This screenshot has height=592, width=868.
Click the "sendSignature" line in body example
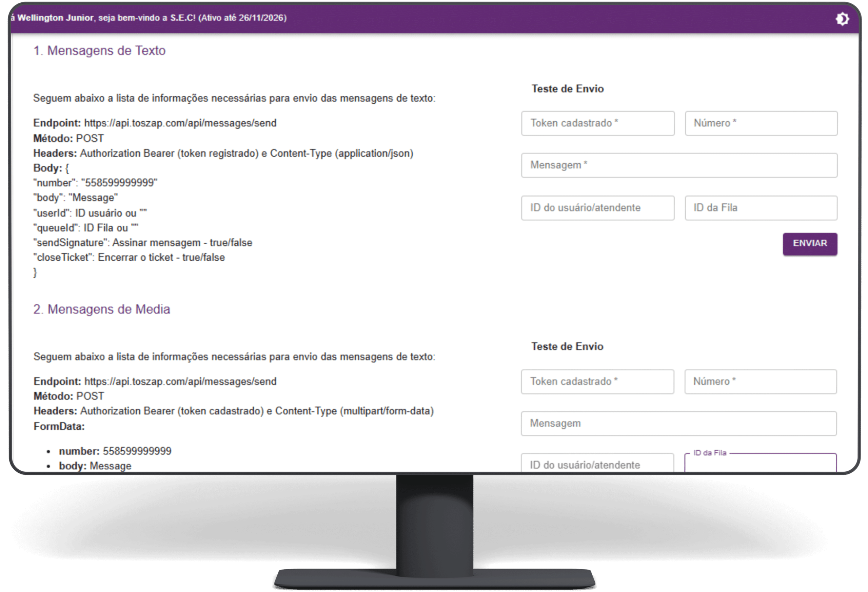(x=143, y=243)
